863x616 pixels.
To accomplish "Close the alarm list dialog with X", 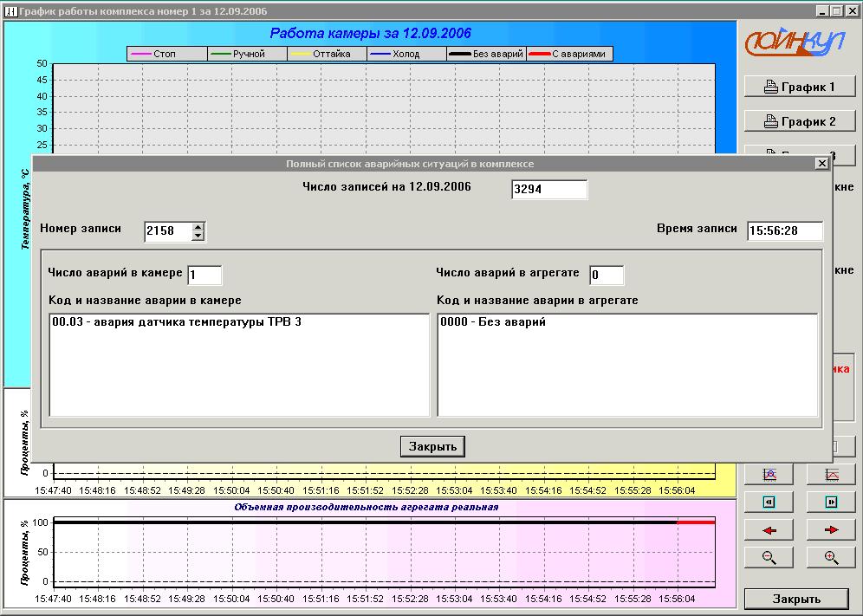I will coord(821,164).
